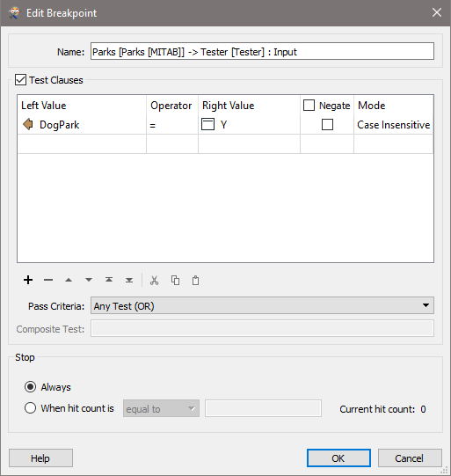The height and width of the screenshot is (476, 451).
Task: Uncheck the Test Clauses checkbox
Action: coord(20,80)
